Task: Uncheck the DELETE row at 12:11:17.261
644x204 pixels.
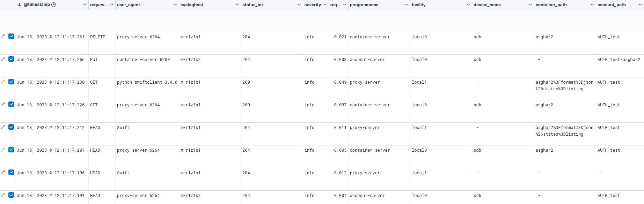Action: (x=11, y=36)
